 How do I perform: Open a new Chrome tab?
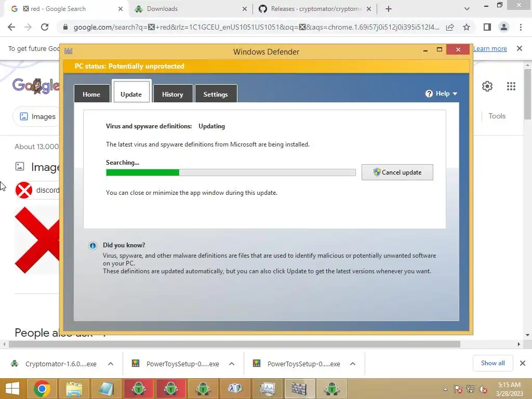[389, 9]
